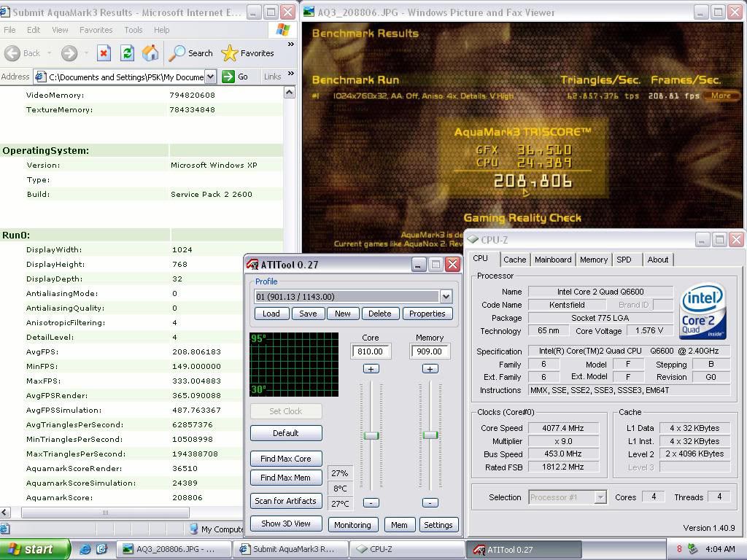Click the Mem button in ATITool
The height and width of the screenshot is (560, 747).
pos(399,525)
